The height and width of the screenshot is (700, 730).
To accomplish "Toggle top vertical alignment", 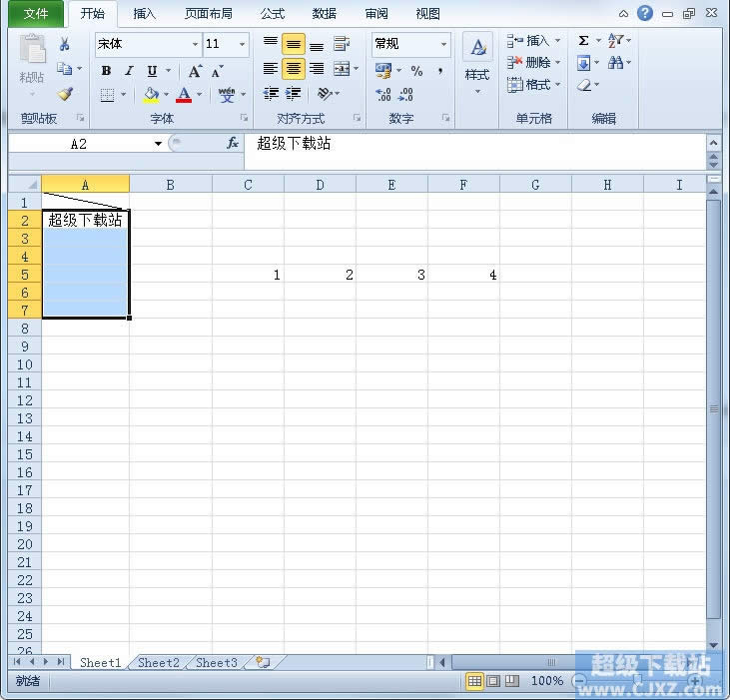I will pos(271,44).
